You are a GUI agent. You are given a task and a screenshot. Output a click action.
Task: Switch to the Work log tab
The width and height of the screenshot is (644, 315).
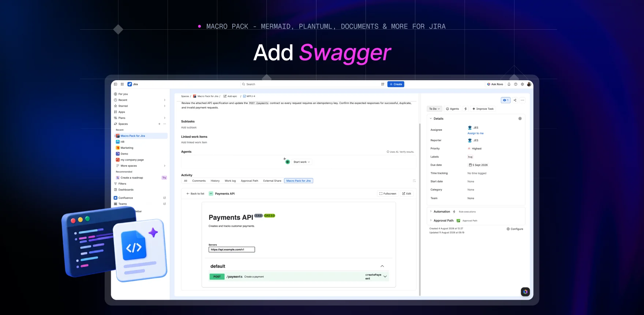coord(230,181)
